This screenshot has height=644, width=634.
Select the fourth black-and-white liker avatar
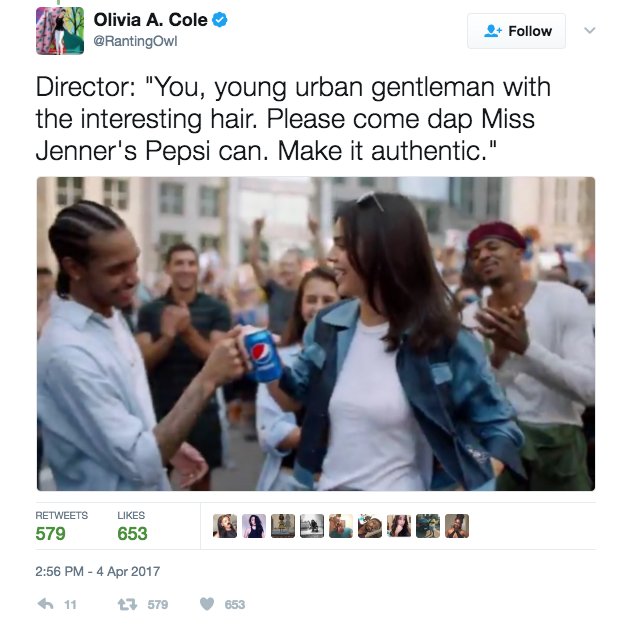pos(312,526)
